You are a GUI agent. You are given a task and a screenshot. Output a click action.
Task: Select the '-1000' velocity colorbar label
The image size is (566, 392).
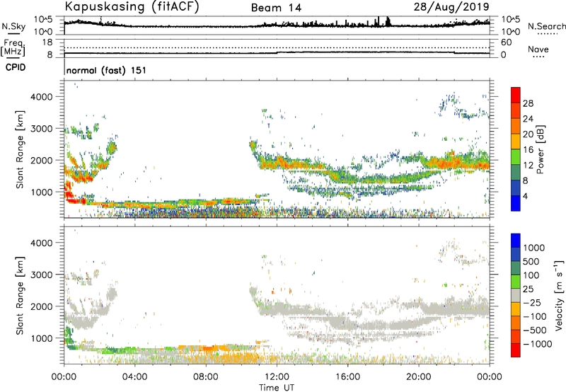coord(537,344)
